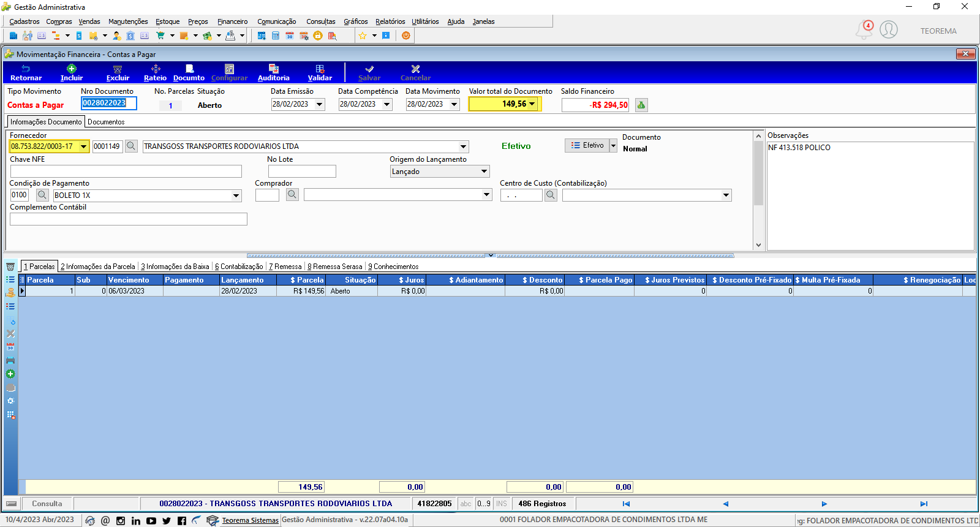Viewport: 980px width, 527px height.
Task: Expand the supplier name TRANSGOSS dropdown
Action: [x=464, y=146]
